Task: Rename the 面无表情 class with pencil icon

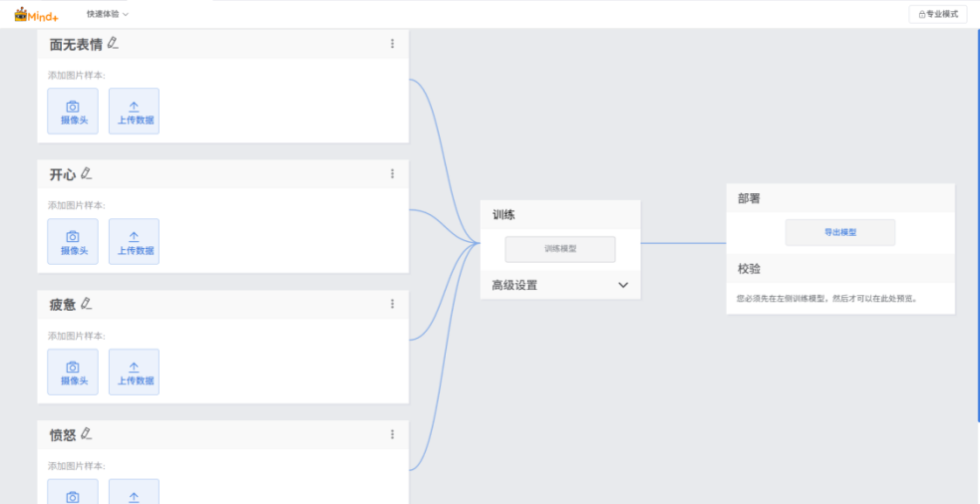Action: (113, 43)
